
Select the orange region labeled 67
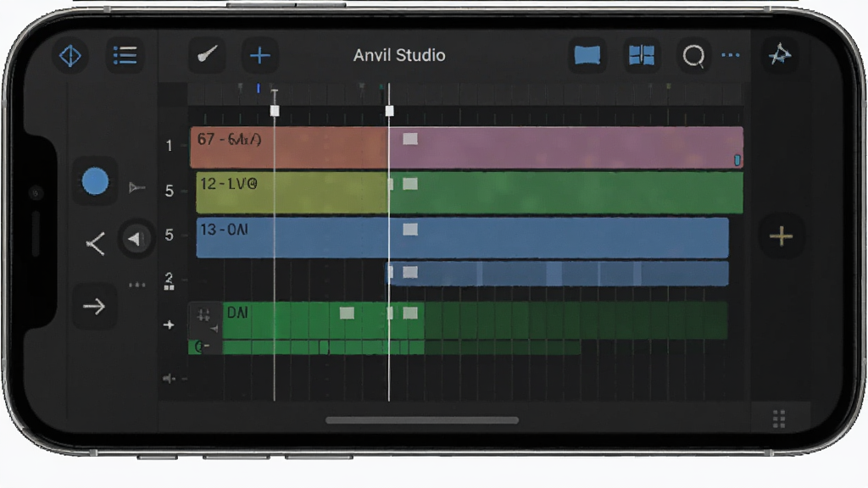pyautogui.click(x=289, y=147)
